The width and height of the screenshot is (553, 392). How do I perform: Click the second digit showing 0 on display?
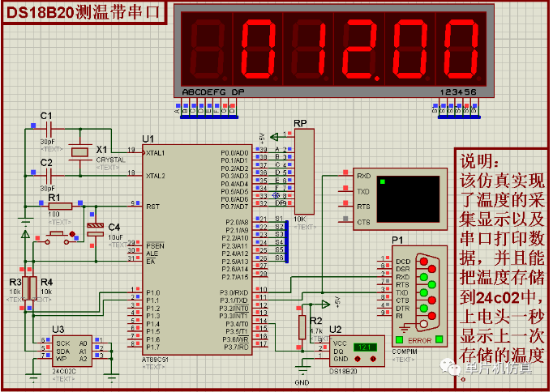tap(259, 49)
